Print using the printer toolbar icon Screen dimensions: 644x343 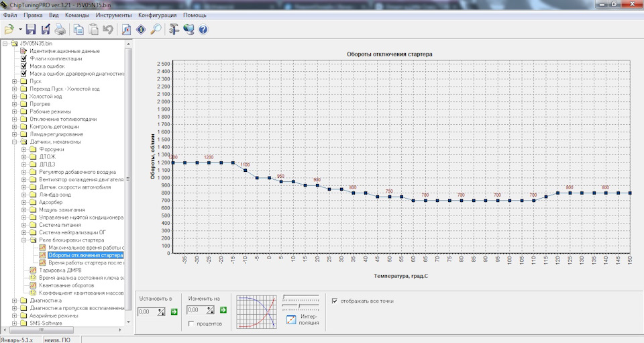click(60, 30)
